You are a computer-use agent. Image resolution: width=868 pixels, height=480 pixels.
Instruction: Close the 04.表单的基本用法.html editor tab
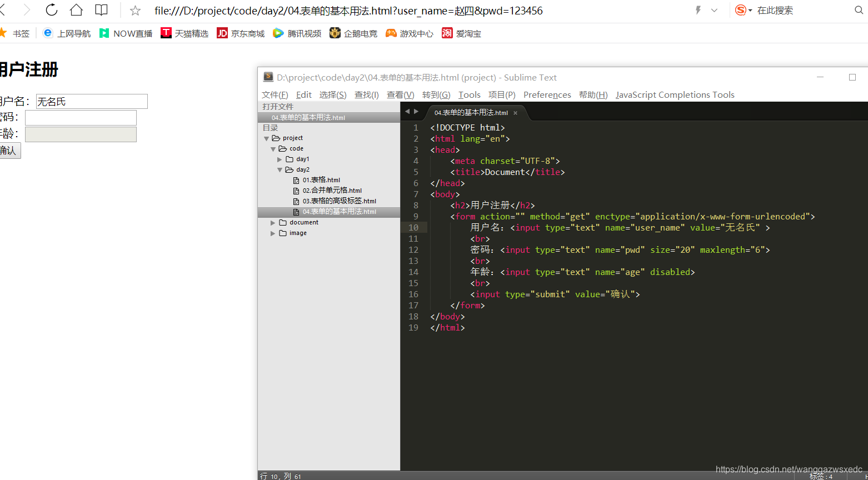click(515, 113)
